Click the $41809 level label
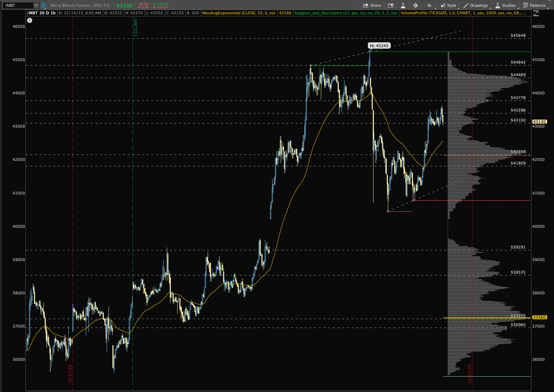This screenshot has height=392, width=554. tap(518, 163)
